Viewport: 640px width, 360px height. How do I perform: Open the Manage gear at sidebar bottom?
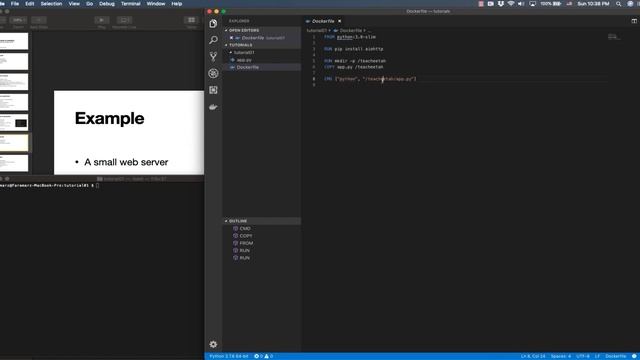coord(213,344)
